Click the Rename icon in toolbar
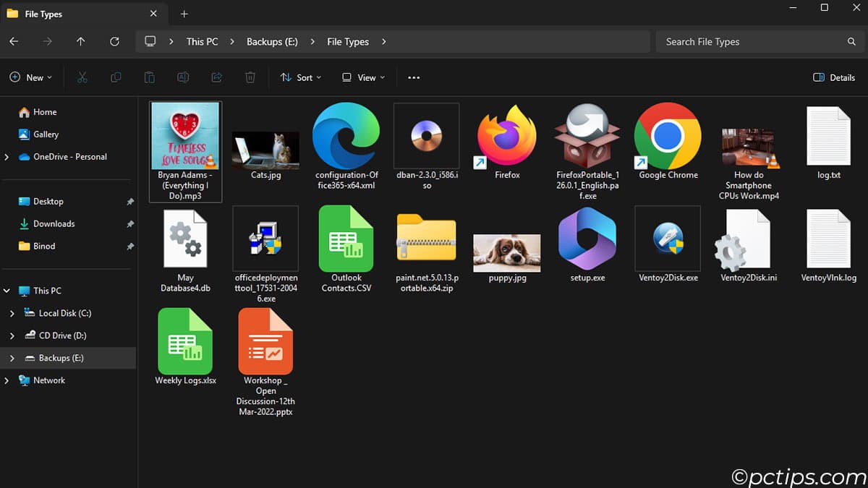The height and width of the screenshot is (488, 868). 183,77
